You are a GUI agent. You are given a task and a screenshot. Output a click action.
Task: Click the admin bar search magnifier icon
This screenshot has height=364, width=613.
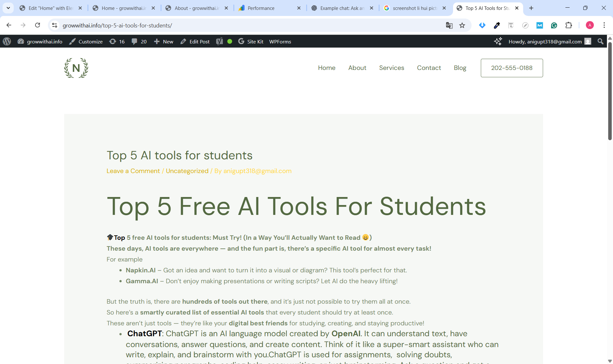(x=601, y=42)
